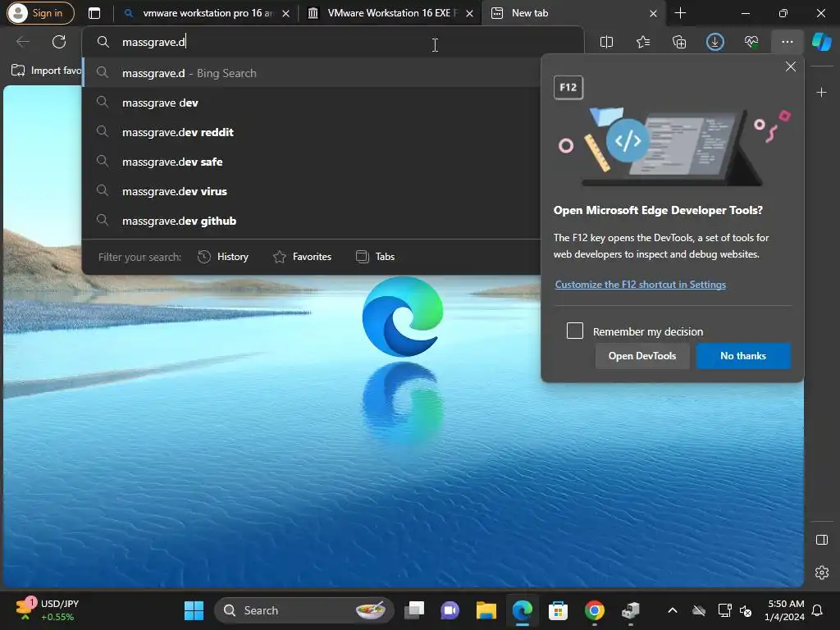840x630 pixels.
Task: Click No thanks button
Action: [x=743, y=356]
